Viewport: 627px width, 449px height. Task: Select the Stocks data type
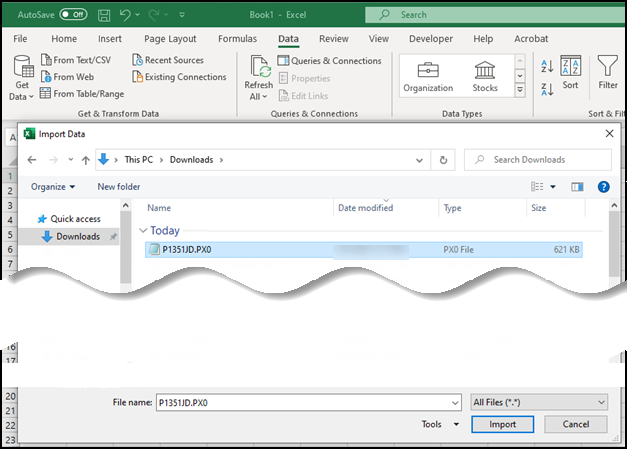(485, 77)
